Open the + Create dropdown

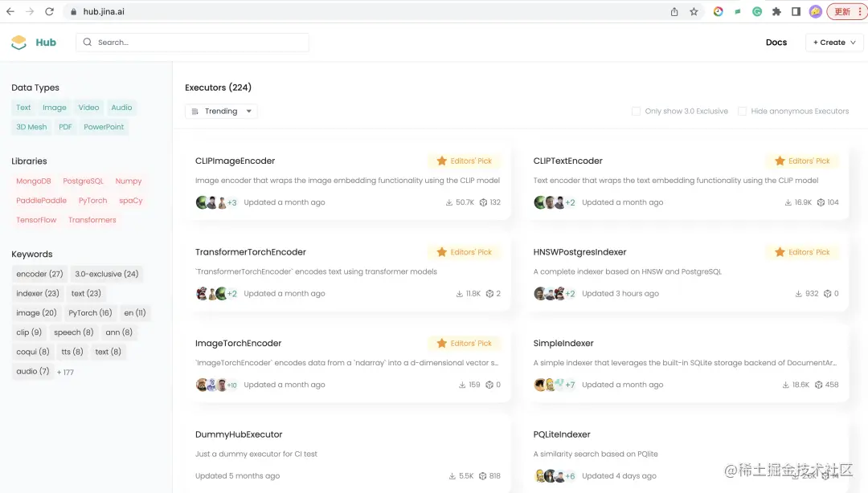[834, 43]
